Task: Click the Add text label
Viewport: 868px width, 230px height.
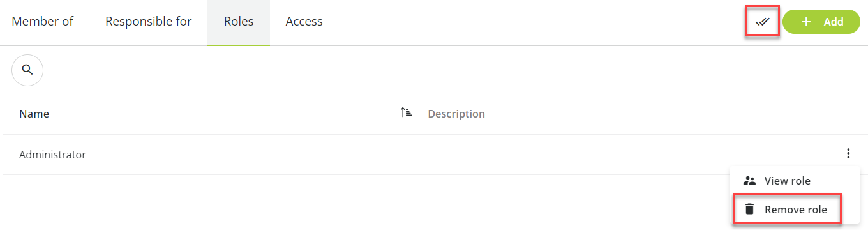Action: click(834, 22)
